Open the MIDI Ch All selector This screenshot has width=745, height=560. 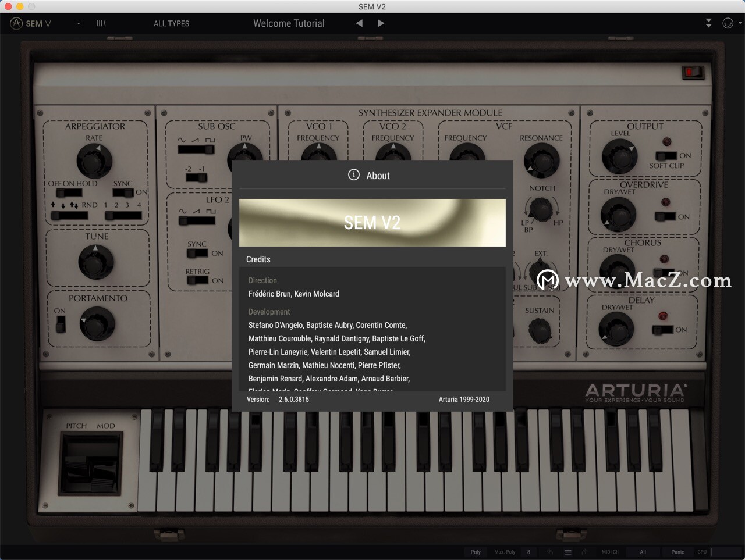point(643,552)
